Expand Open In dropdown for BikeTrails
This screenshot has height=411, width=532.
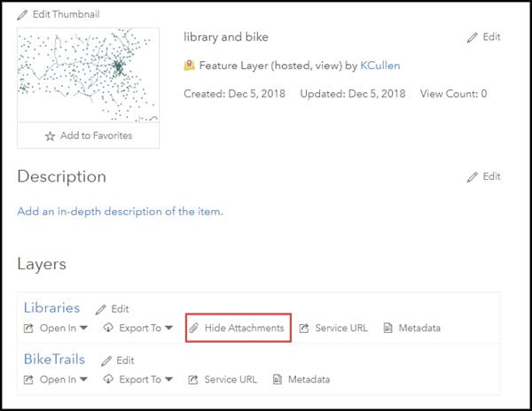pyautogui.click(x=57, y=379)
